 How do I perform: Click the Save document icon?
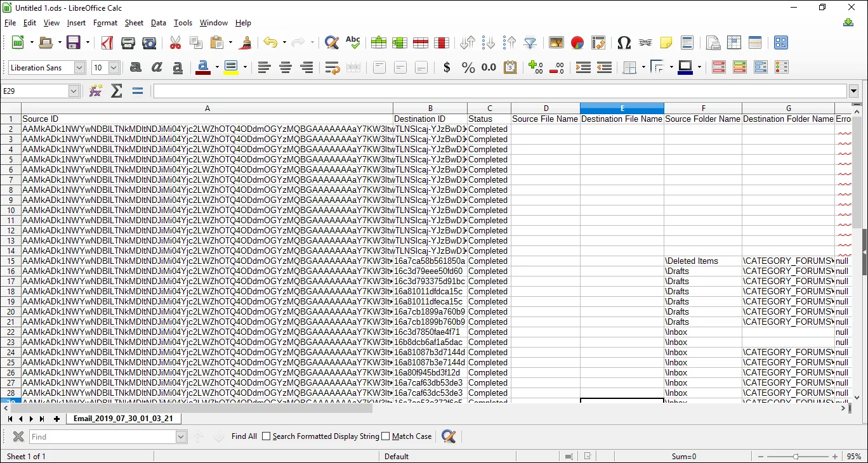(x=74, y=42)
